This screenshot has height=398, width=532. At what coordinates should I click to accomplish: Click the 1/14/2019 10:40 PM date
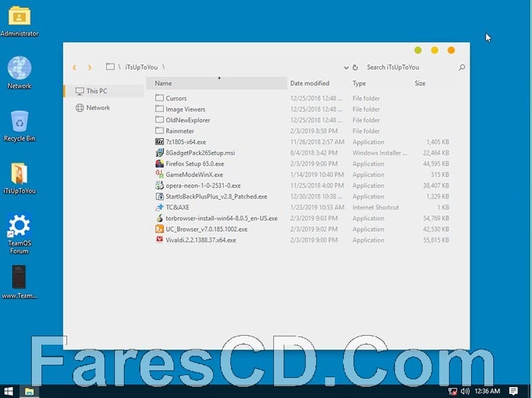coord(317,174)
